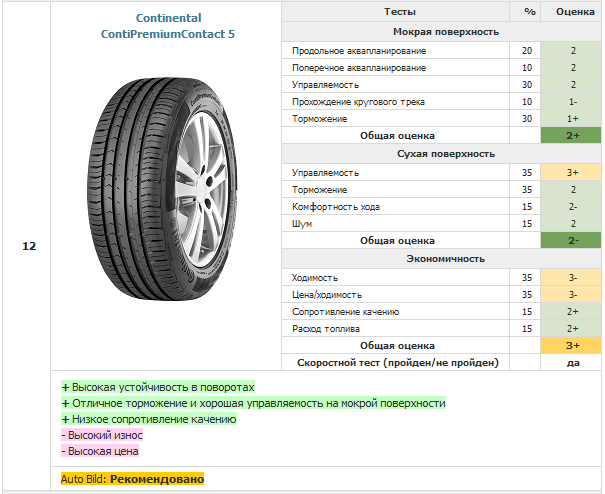Click the Сопротивление качению row label
The height and width of the screenshot is (494, 605).
click(x=345, y=311)
